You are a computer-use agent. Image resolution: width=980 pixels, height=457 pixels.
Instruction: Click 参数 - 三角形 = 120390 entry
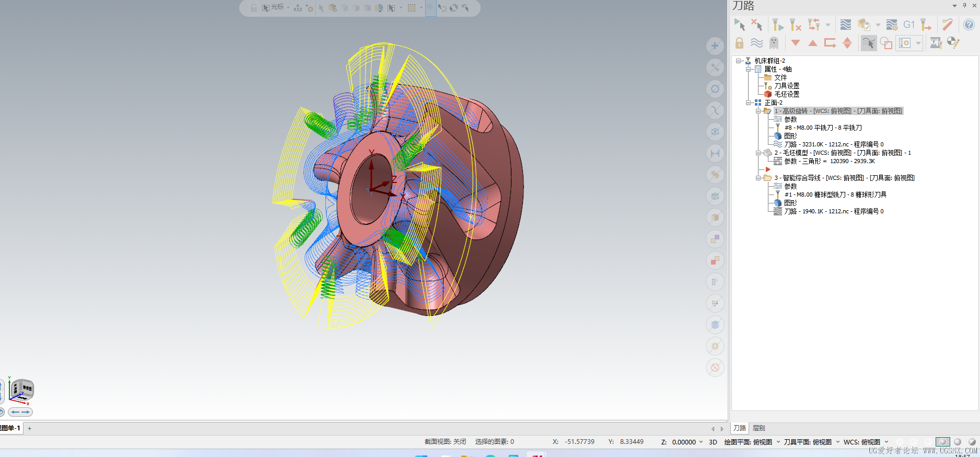[x=830, y=161]
